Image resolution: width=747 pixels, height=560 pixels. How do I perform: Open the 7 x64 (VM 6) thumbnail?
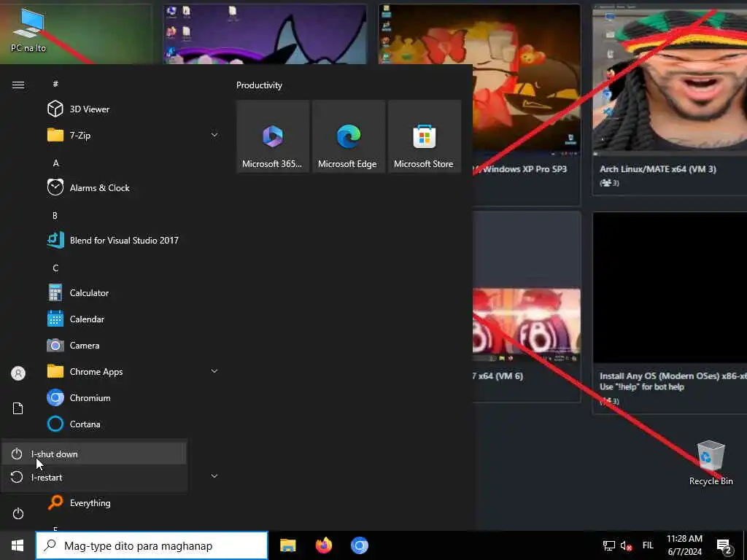[x=527, y=324]
